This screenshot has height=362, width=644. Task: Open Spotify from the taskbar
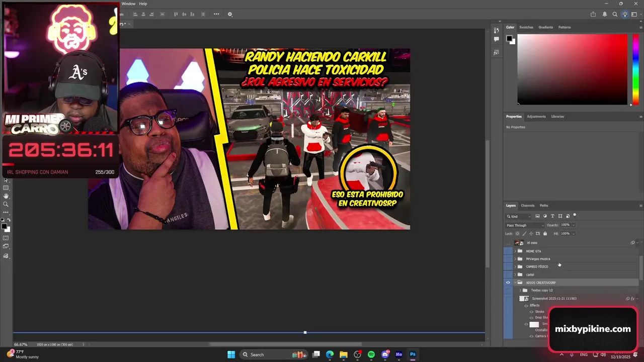tap(371, 354)
